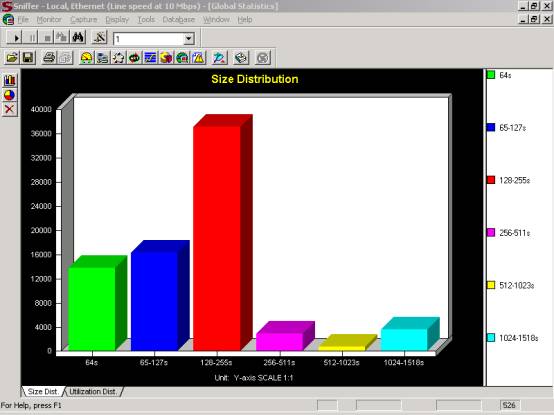
Task: Start capture with the play button
Action: (x=15, y=37)
